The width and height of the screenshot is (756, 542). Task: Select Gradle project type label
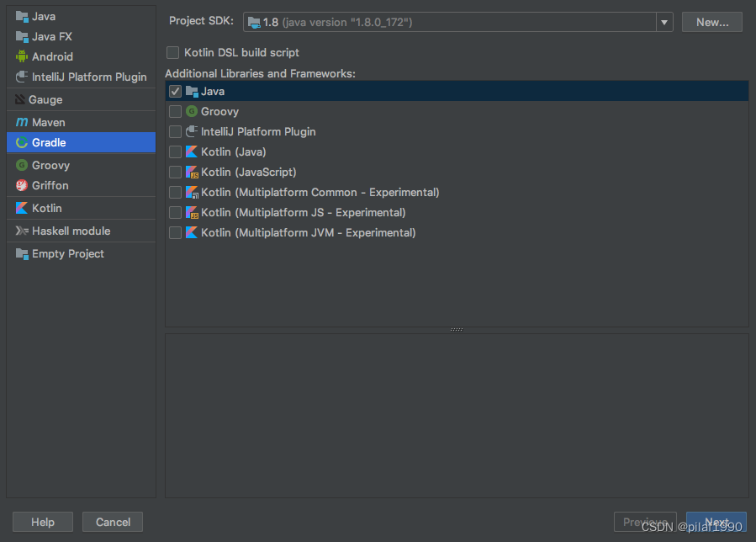[x=49, y=142]
